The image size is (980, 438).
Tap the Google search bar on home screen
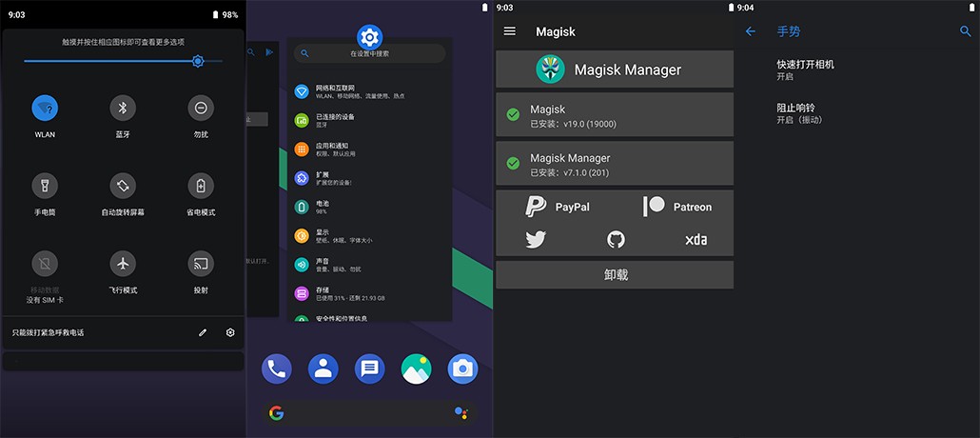369,413
